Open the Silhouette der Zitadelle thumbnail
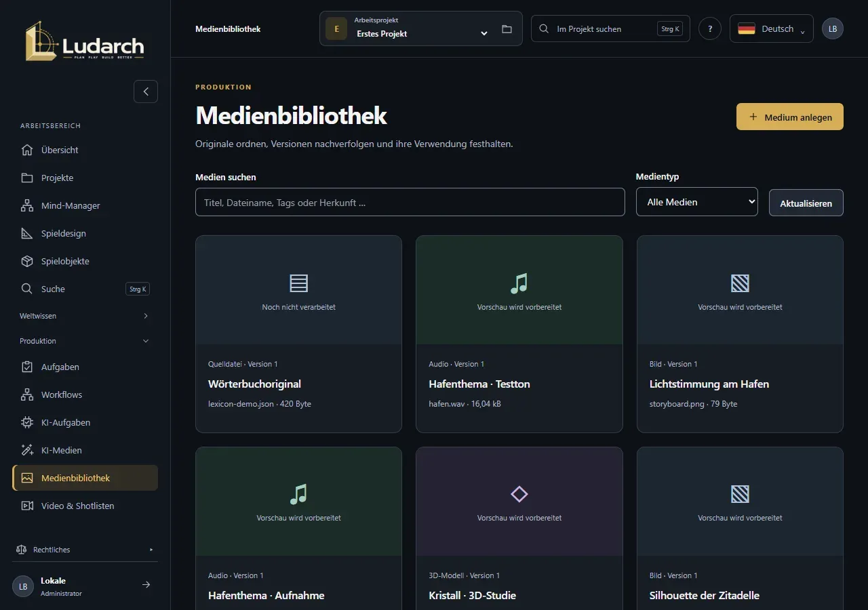This screenshot has width=868, height=610. (x=740, y=502)
